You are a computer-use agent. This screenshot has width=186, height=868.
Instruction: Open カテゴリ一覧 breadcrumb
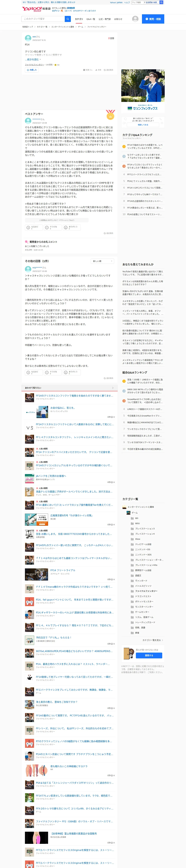click(42, 27)
